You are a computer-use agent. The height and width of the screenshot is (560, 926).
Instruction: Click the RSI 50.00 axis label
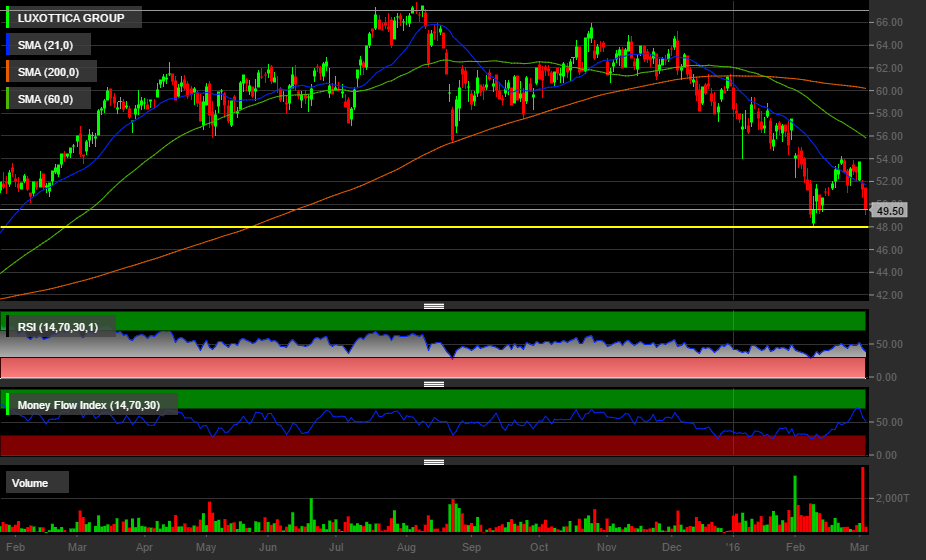click(889, 344)
